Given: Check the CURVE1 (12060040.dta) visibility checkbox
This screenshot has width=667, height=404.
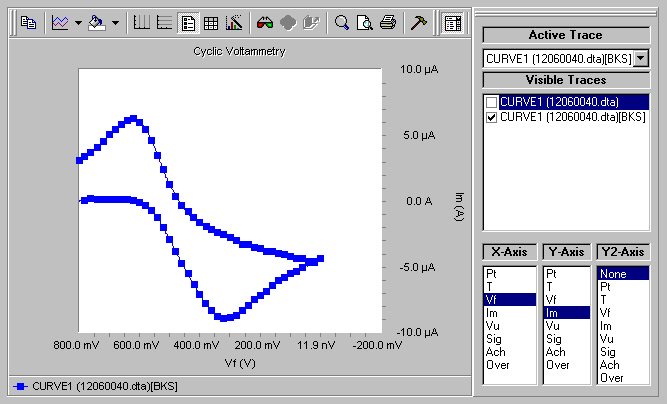Looking at the screenshot, I should point(491,102).
